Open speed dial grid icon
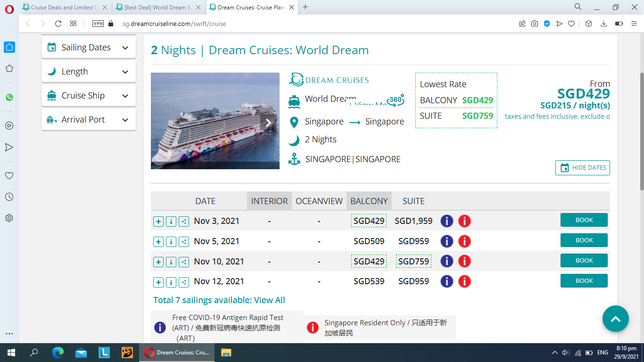The height and width of the screenshot is (362, 644). (x=73, y=24)
